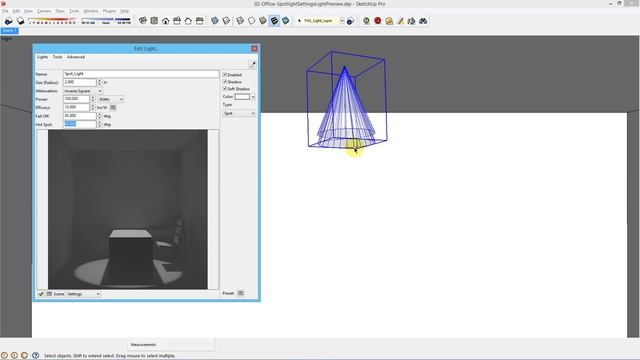Open the Lights menu in Edit Light
The height and width of the screenshot is (360, 640).
[42, 57]
